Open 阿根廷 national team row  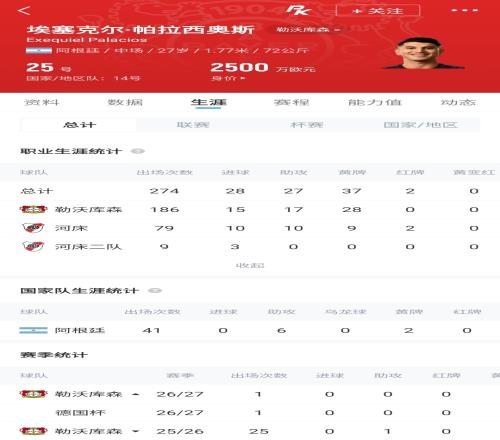coord(250,330)
